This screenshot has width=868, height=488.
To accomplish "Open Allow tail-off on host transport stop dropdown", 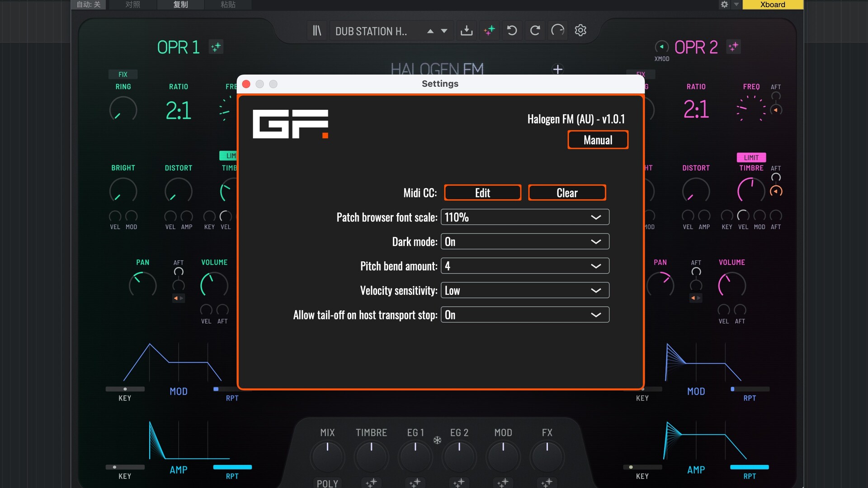I will 525,315.
